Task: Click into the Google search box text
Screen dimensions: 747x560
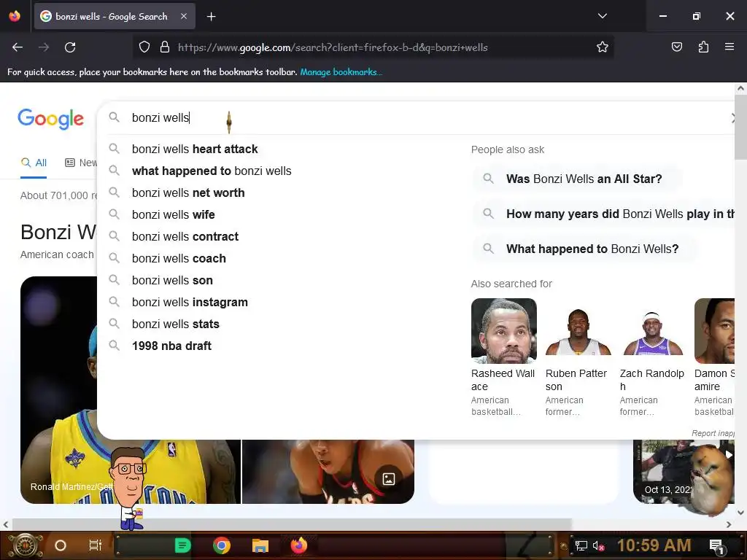Action: (160, 117)
